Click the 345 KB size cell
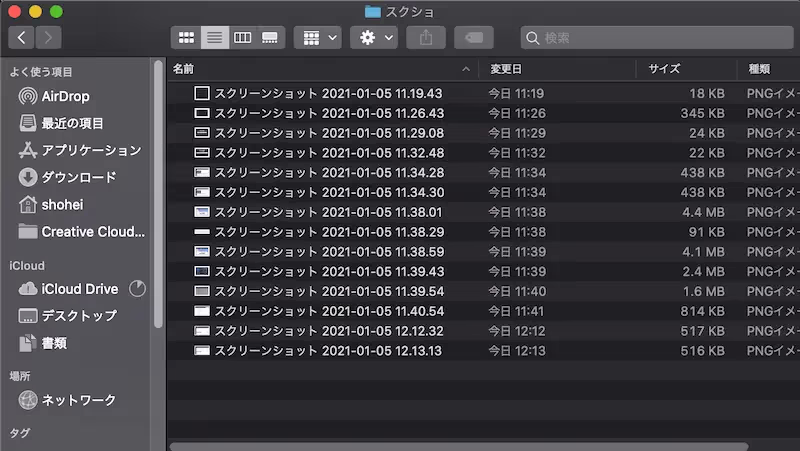This screenshot has height=451, width=800. point(702,113)
